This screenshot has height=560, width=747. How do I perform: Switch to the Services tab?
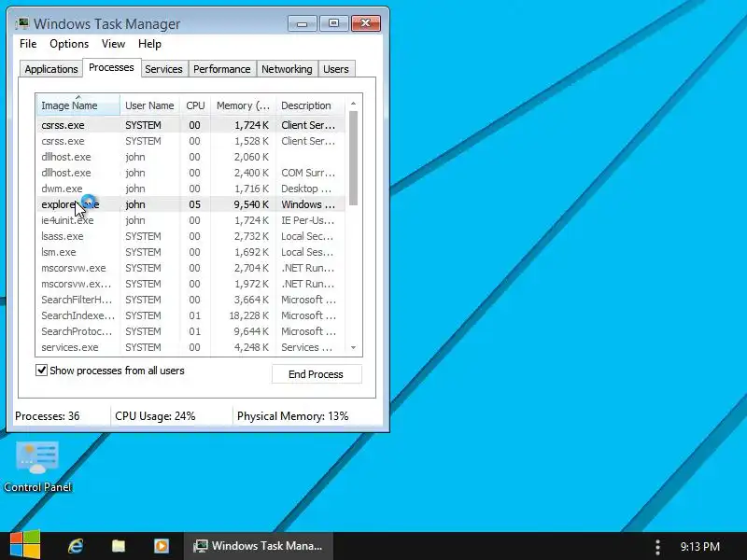point(164,69)
